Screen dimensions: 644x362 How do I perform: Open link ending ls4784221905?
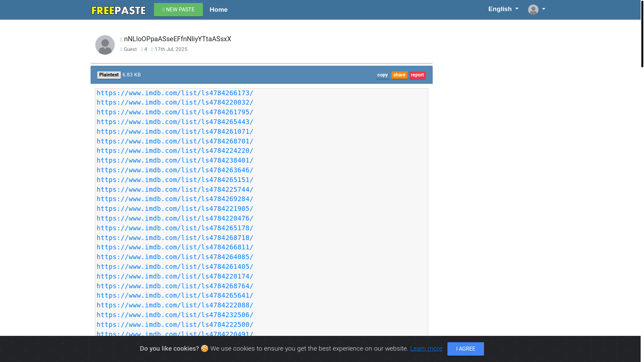[175, 209]
